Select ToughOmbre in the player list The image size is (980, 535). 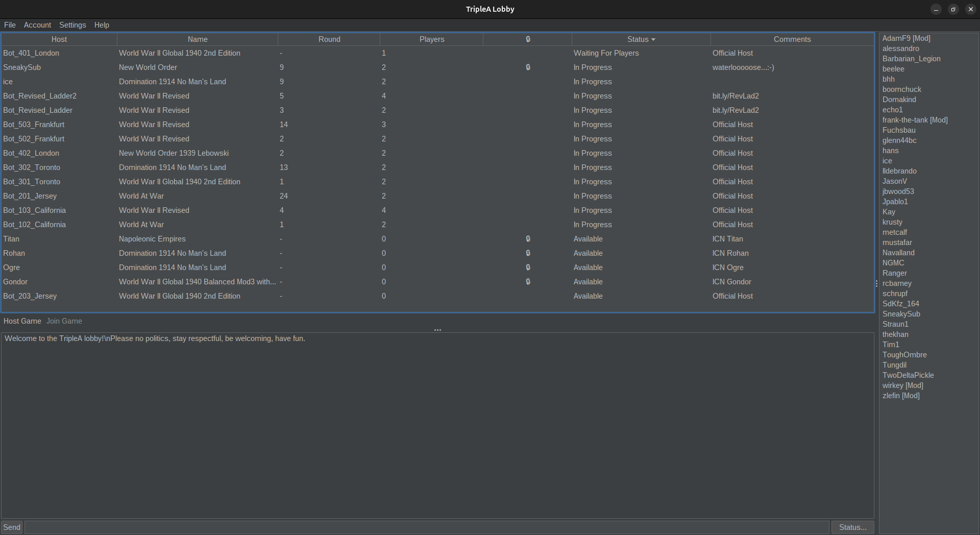point(904,355)
